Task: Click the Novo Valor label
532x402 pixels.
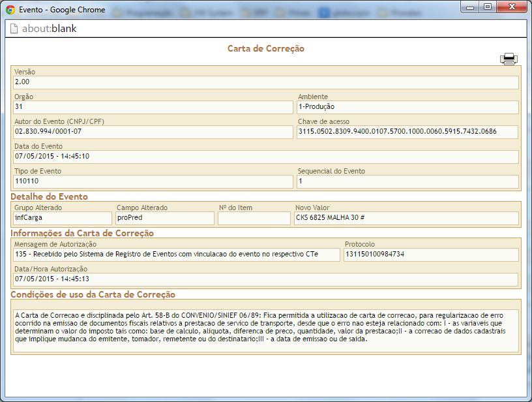Action: click(x=312, y=208)
